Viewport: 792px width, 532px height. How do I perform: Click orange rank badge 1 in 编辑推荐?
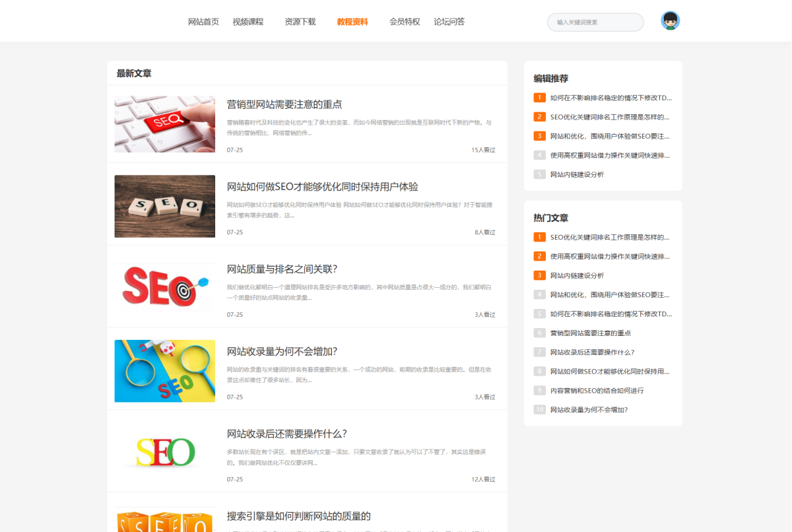[x=540, y=98]
